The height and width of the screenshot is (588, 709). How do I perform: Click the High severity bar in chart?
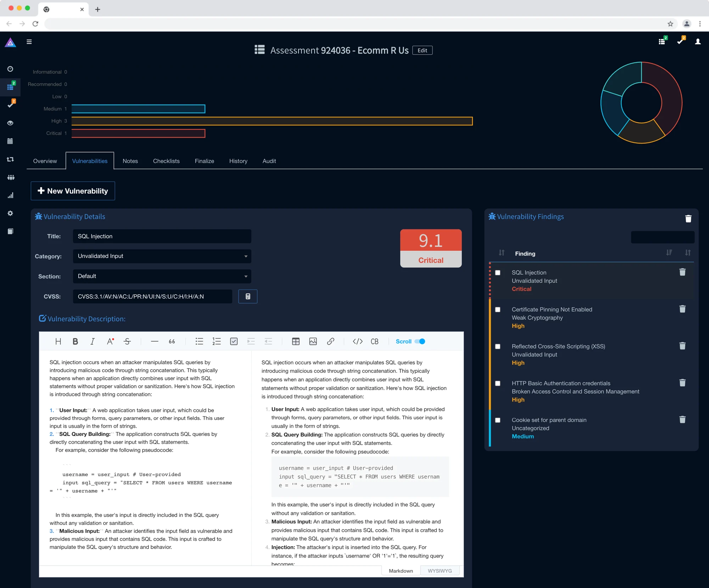pyautogui.click(x=272, y=121)
